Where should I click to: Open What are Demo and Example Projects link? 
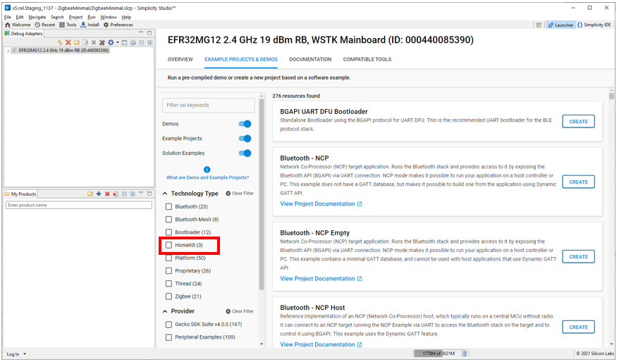(x=208, y=178)
